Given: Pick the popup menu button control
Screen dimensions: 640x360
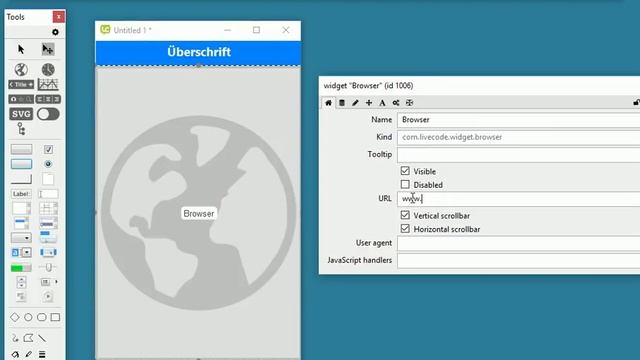Looking at the screenshot, I should point(49,282).
